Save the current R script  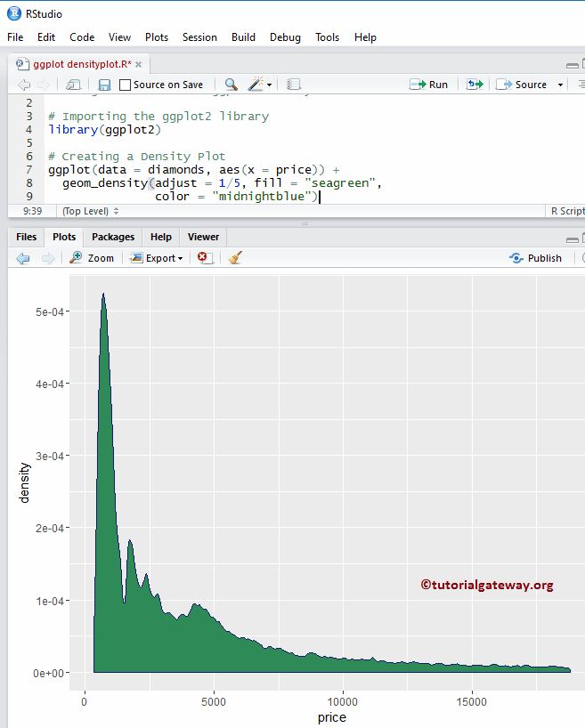pos(104,85)
